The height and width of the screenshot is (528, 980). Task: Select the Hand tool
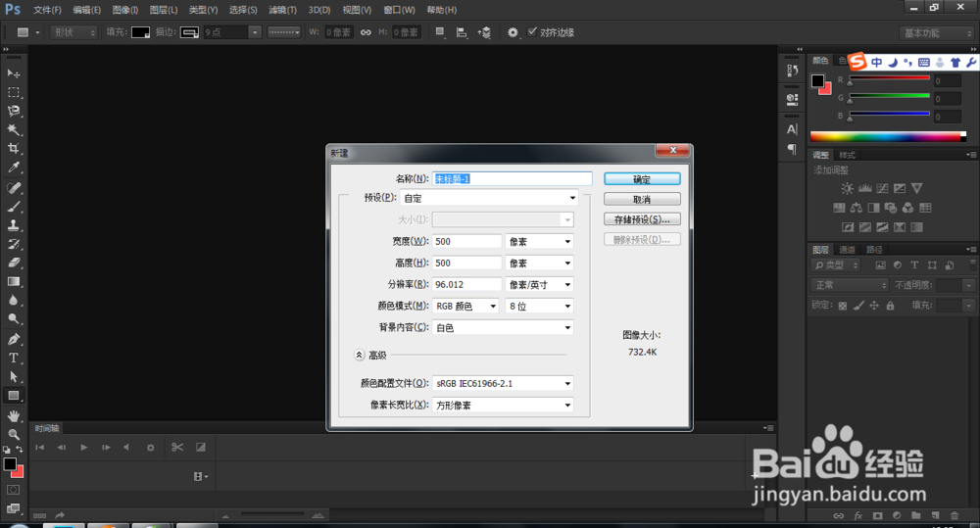pyautogui.click(x=13, y=416)
